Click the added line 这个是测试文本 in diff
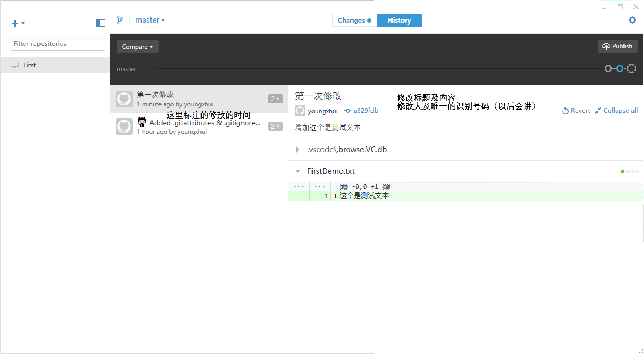Viewport: 644px width, 354px height. [x=364, y=196]
